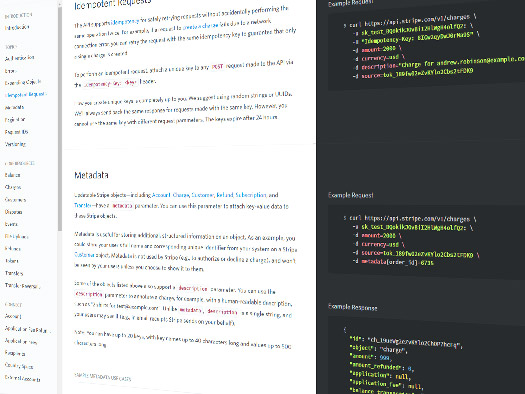The width and height of the screenshot is (525, 394).
Task: Open the Errors topic in sidebar
Action: click(10, 71)
